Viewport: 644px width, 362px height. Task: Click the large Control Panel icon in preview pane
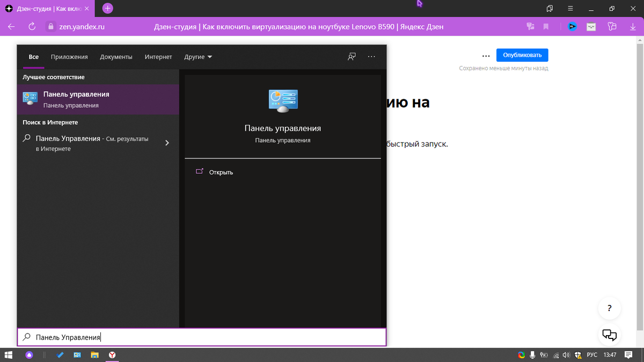(x=283, y=101)
